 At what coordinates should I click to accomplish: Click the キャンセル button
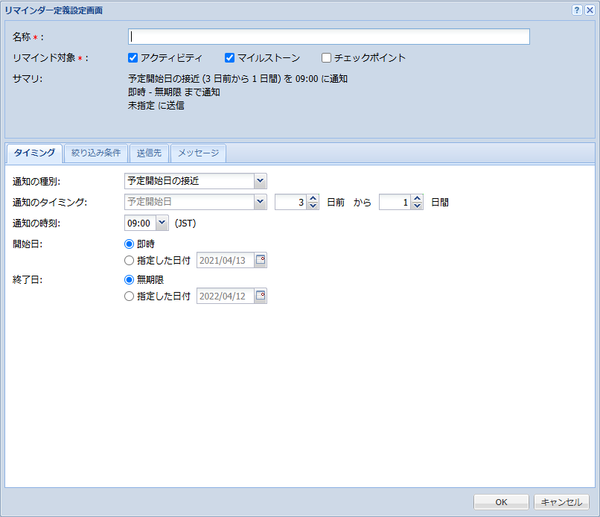click(562, 502)
